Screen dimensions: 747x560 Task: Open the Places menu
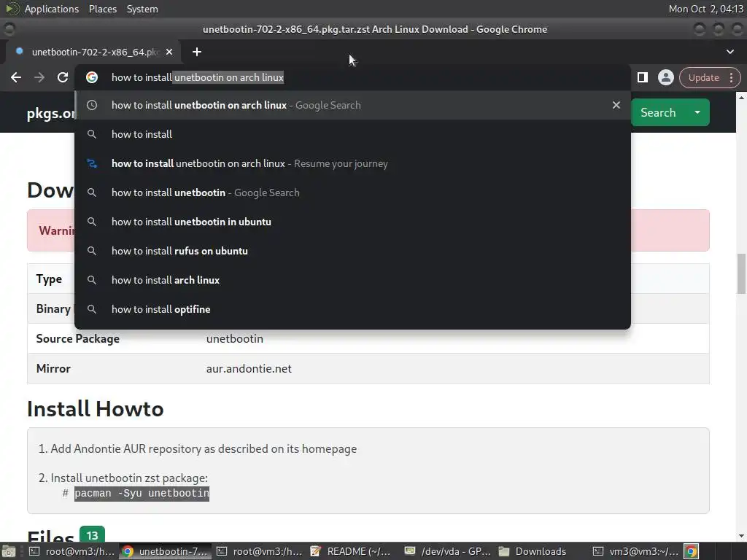tap(102, 9)
